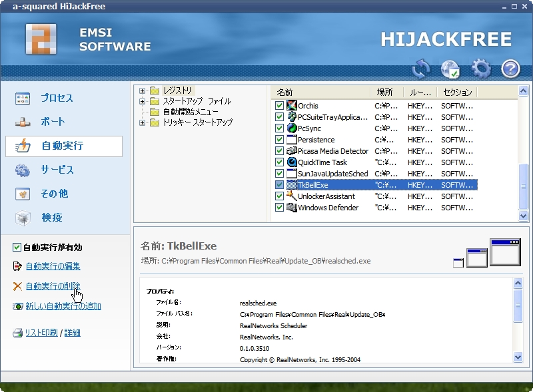
Task: Select the スタートアップ ファイル tree item
Action: pos(197,101)
